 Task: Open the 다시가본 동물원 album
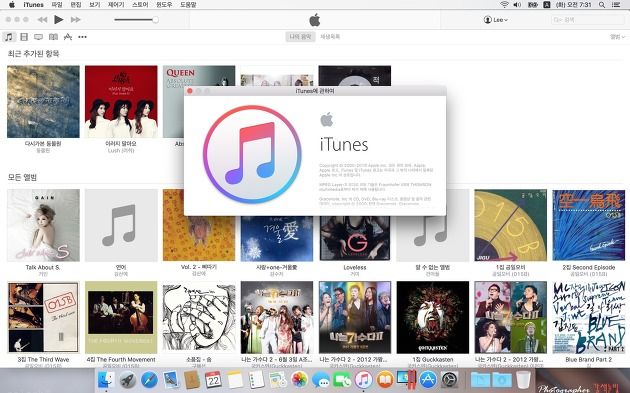43,102
